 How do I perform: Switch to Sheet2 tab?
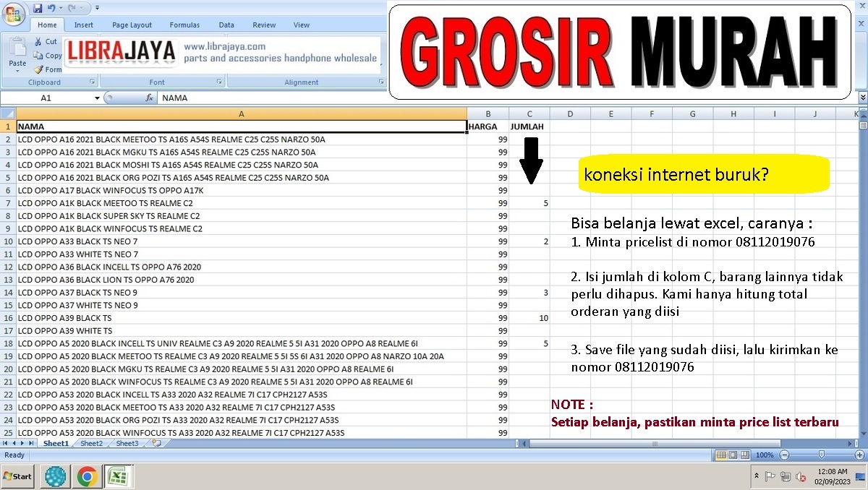point(91,443)
